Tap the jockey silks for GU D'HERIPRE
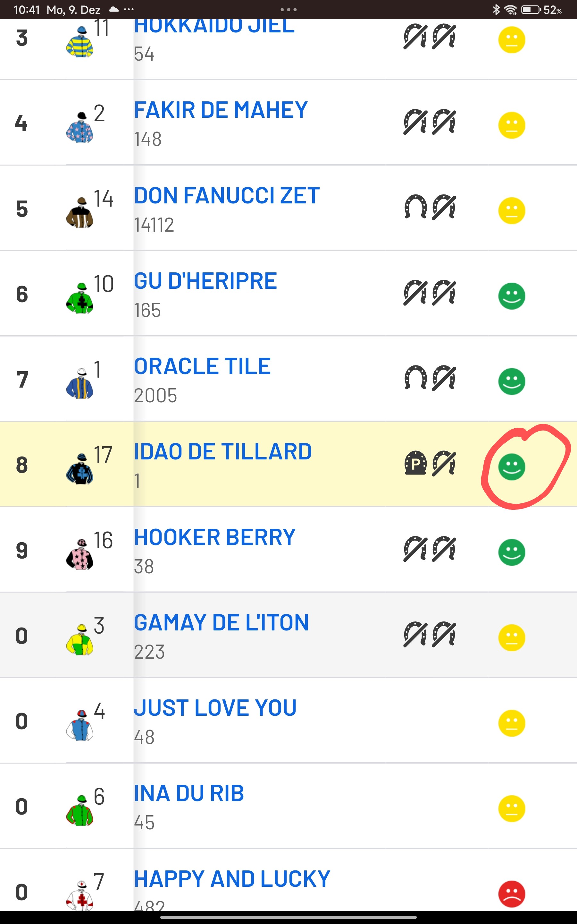The image size is (577, 924). [80, 298]
